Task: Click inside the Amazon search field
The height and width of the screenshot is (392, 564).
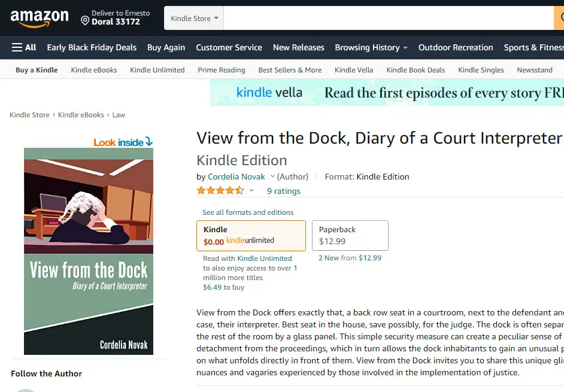Action: 389,19
